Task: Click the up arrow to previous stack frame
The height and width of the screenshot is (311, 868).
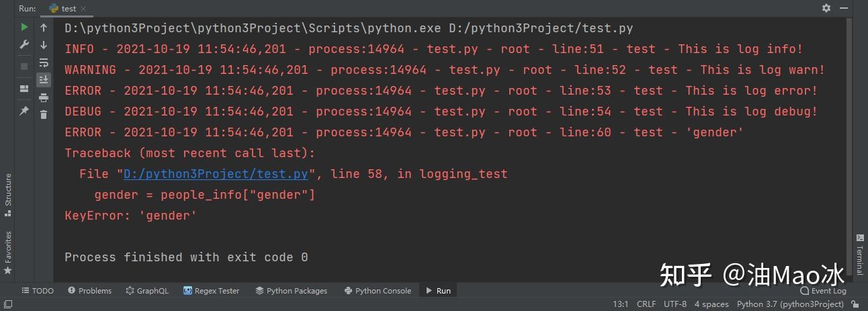Action: (x=44, y=28)
